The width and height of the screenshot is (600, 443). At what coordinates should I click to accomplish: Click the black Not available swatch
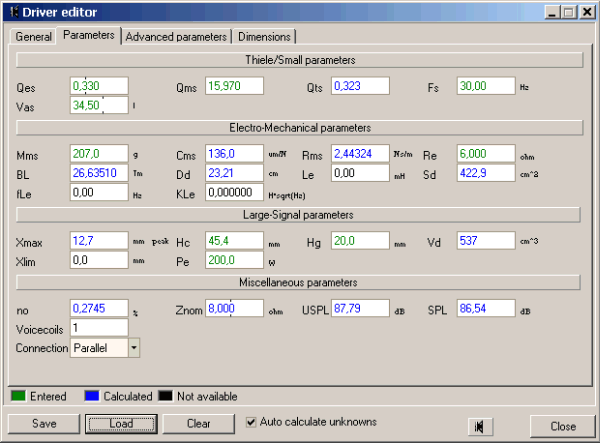click(164, 396)
